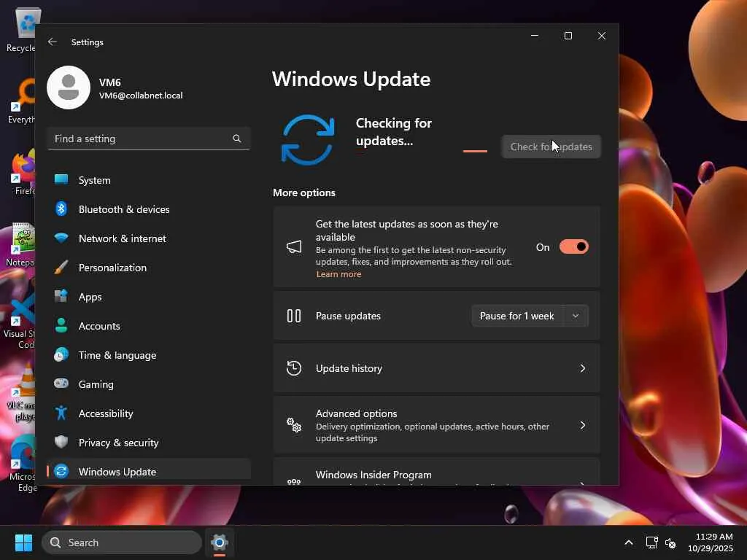Click the large blue sync arrows icon
Image resolution: width=747 pixels, height=560 pixels.
pos(308,139)
